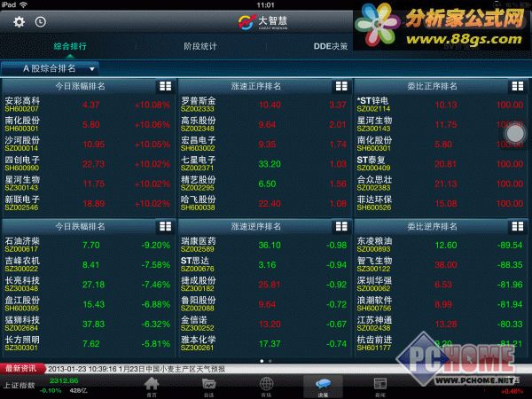Select 菲达环保 SH600526 row
Screen dimensions: 532x399
click(x=440, y=203)
